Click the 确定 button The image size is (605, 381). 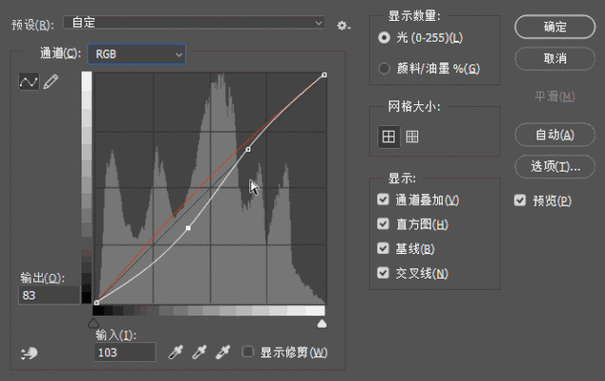click(x=555, y=27)
